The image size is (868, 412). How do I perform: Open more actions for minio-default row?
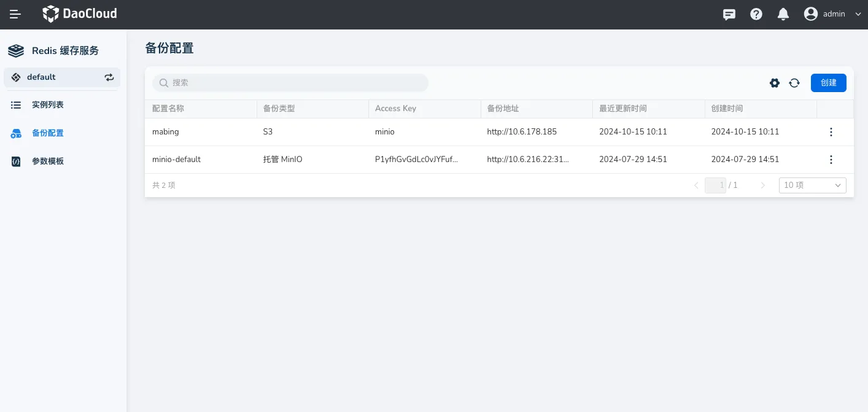(831, 160)
